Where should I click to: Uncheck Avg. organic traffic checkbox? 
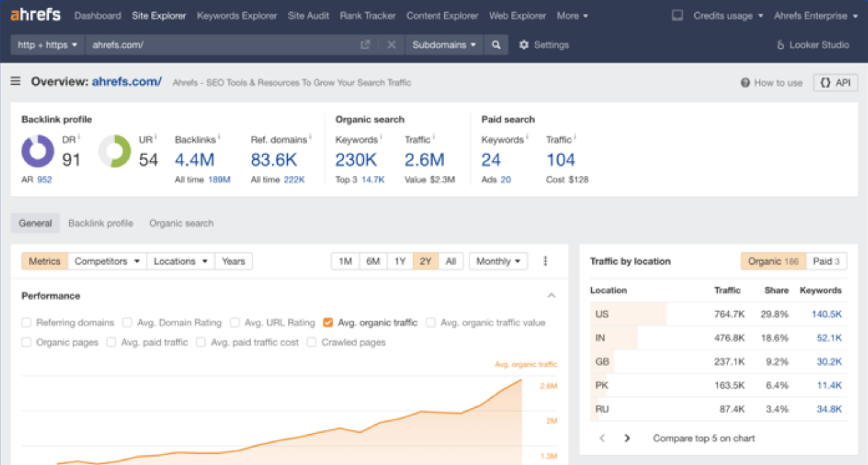[x=328, y=323]
